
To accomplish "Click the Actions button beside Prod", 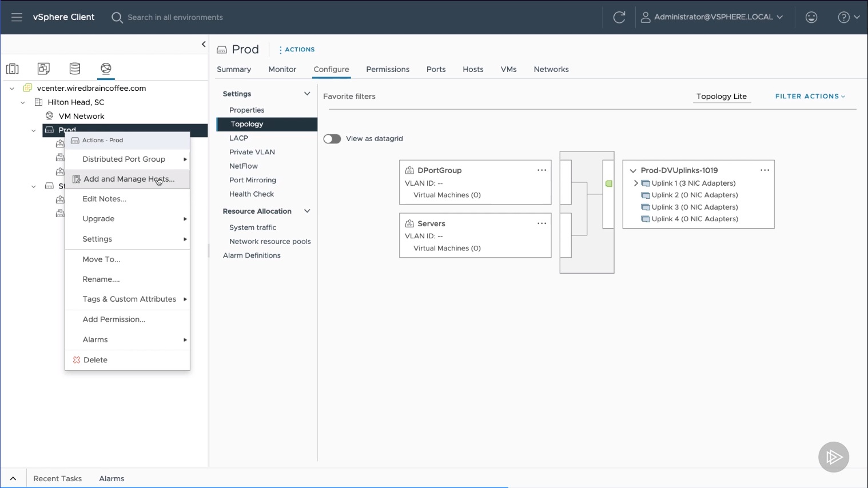I will click(297, 50).
